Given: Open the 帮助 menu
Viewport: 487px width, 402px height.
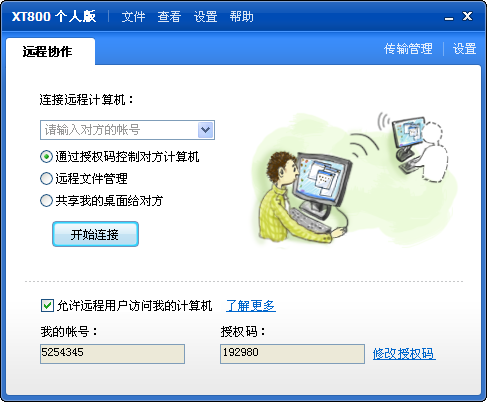Looking at the screenshot, I should point(241,17).
